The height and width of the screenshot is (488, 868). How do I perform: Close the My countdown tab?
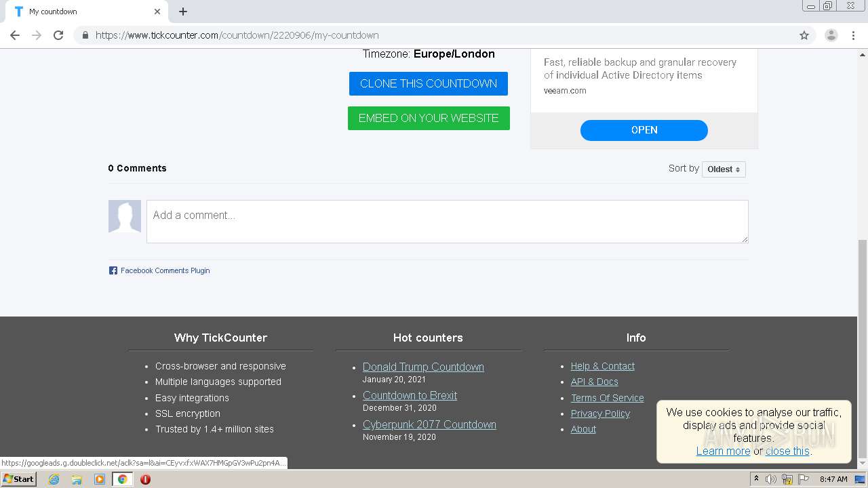(157, 12)
